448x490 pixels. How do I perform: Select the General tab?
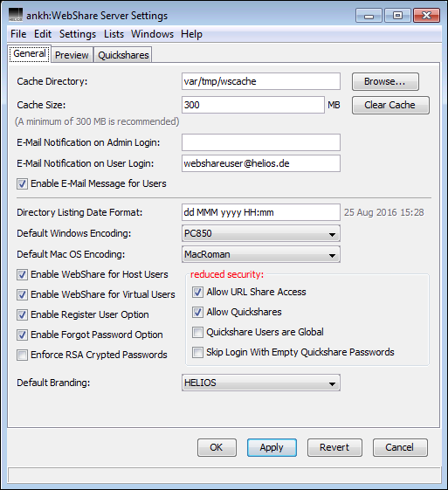(x=30, y=54)
